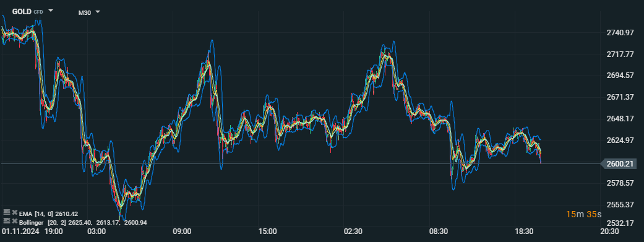This screenshot has width=644, height=242.
Task: Expand the GOLD instrument dropdown arrow
Action: coord(51,11)
